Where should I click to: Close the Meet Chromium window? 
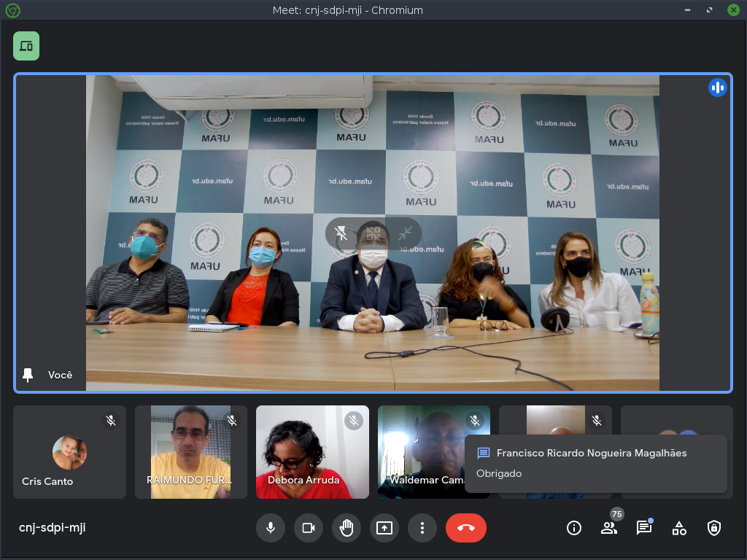click(x=734, y=10)
